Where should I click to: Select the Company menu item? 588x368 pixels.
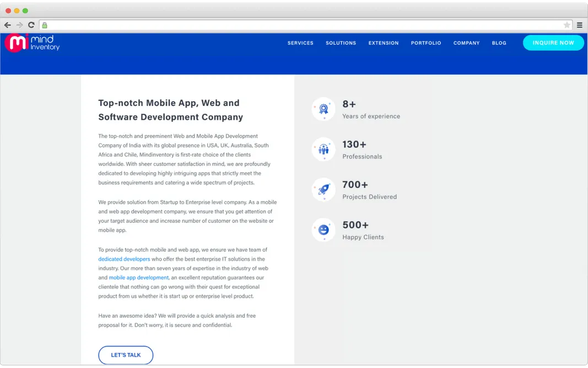point(466,42)
